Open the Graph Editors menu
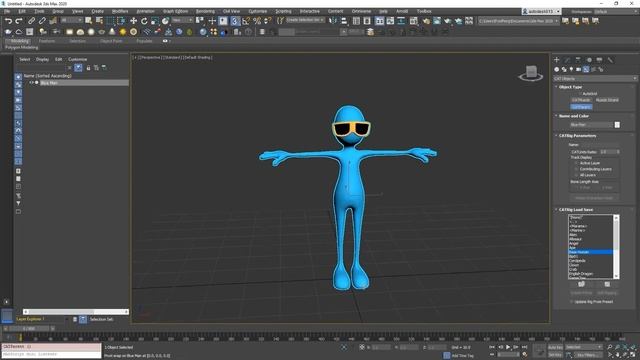The width and height of the screenshot is (640, 360). pos(176,11)
